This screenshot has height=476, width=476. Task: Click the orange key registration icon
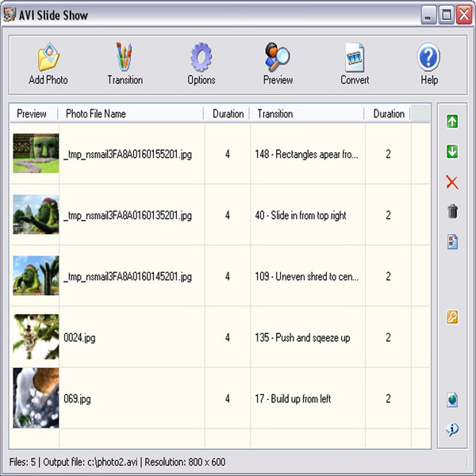[452, 317]
